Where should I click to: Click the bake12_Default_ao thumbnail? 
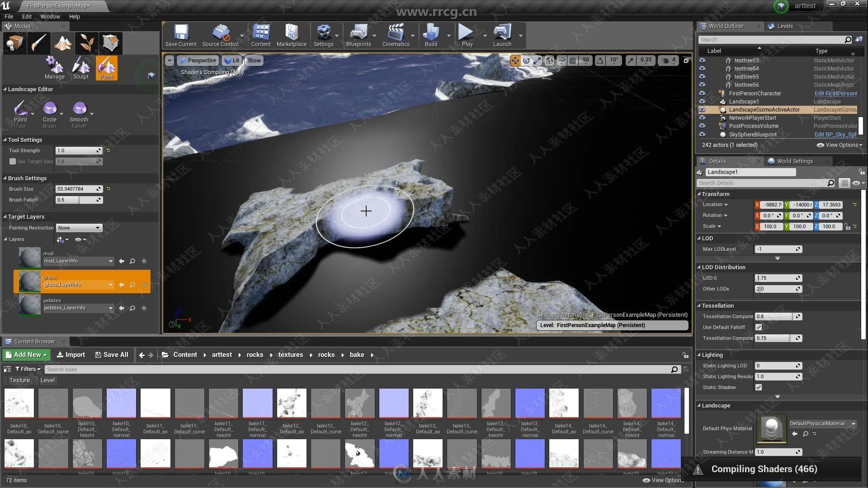291,403
